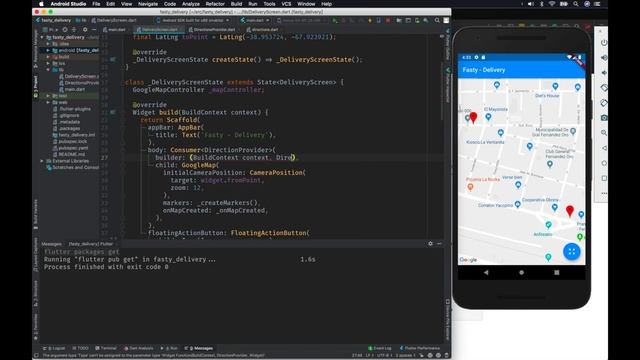
Task: Open Terminal tool window
Action: (106, 348)
